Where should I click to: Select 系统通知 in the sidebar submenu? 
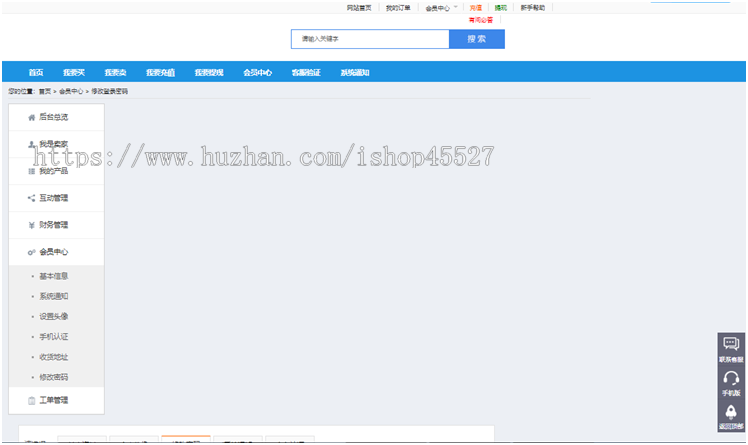pos(53,296)
